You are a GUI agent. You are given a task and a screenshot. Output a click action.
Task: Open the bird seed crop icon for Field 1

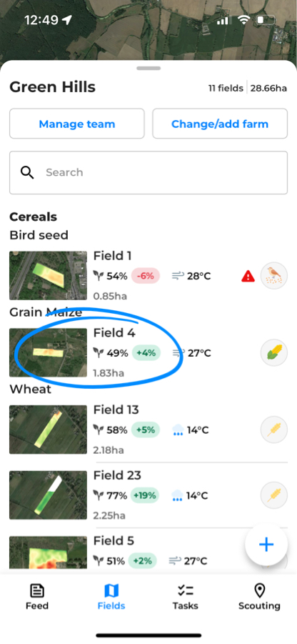[x=274, y=276]
